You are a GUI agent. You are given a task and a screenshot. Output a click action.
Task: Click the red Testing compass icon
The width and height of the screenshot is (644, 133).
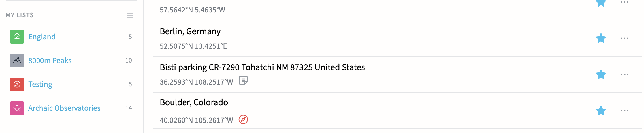click(x=17, y=84)
